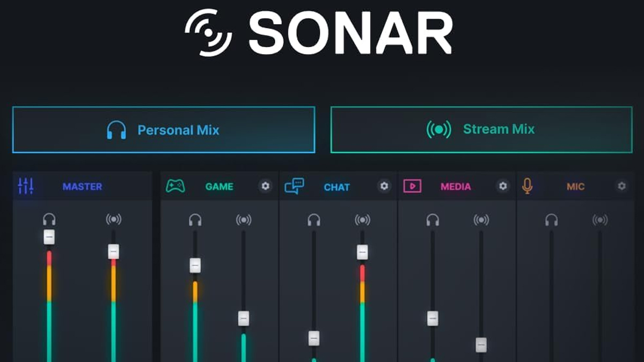Click Chat stream mix volume slider handle
The image size is (644, 362).
[362, 252]
